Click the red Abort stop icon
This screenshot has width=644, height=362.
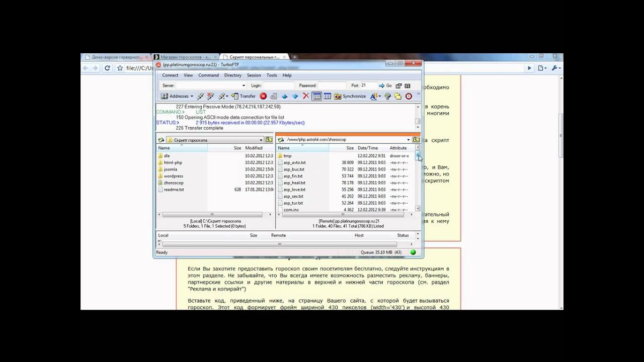[263, 96]
